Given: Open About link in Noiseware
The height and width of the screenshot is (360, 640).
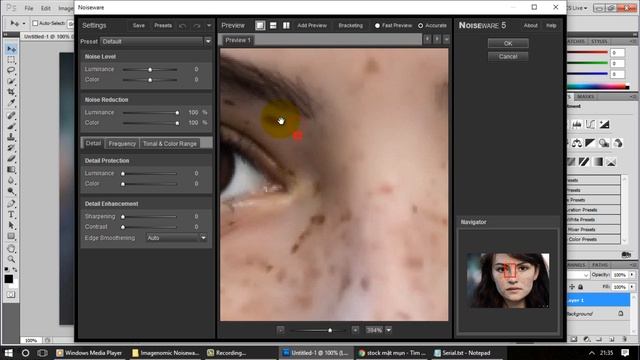Looking at the screenshot, I should (x=531, y=25).
